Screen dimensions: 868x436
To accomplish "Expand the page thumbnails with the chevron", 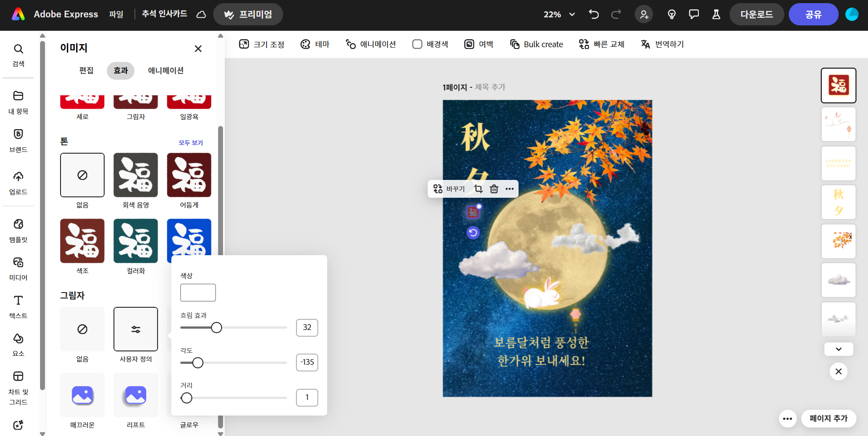I will pos(839,349).
